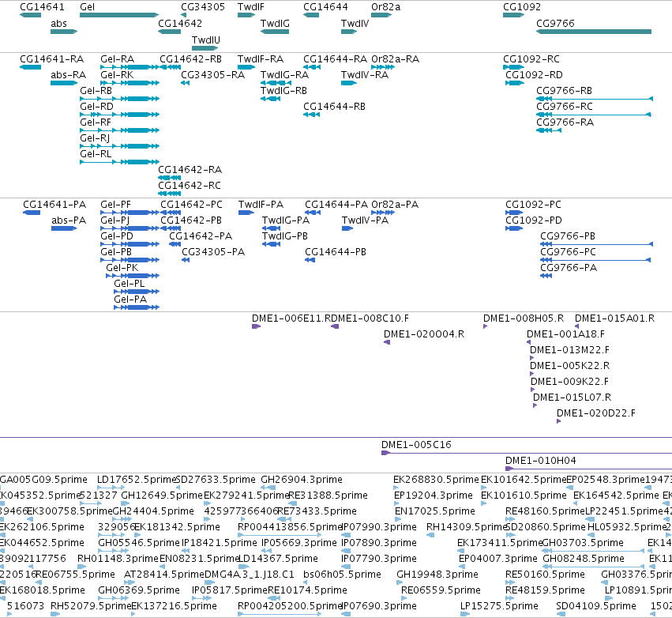Select protein CG9766-PB

pyautogui.click(x=568, y=236)
